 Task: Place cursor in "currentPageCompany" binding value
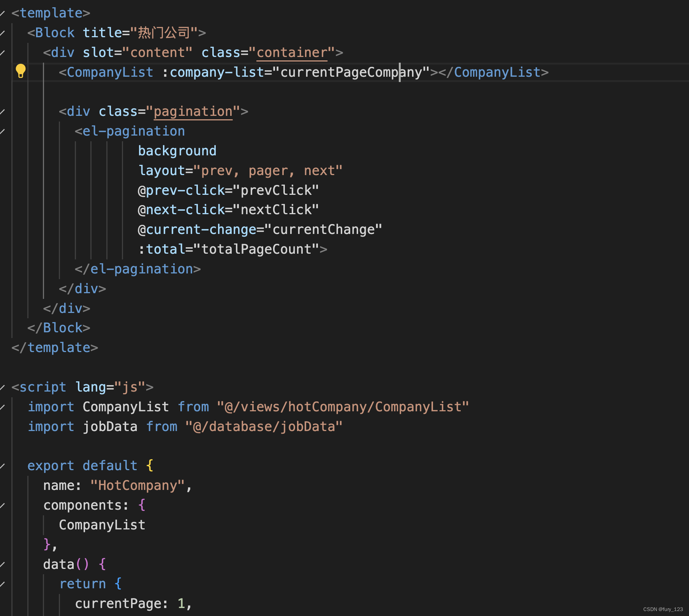pyautogui.click(x=351, y=72)
